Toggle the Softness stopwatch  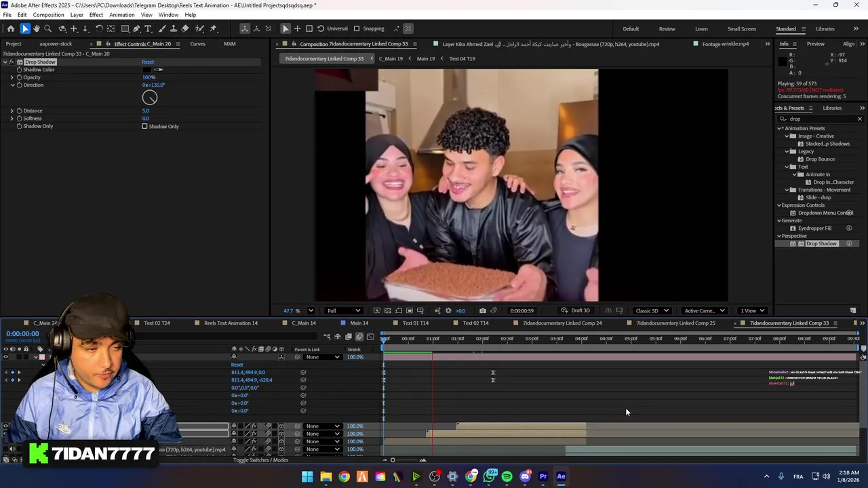(x=19, y=118)
